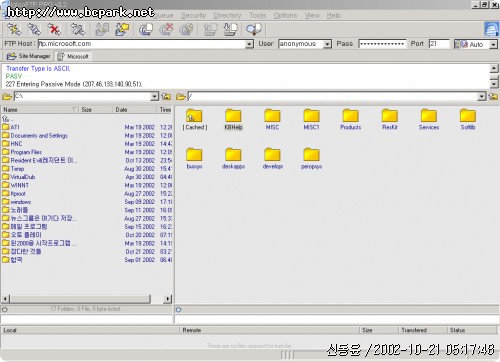Select the VirtualDub local folder
Screen dimensions: 500x362
[18, 177]
